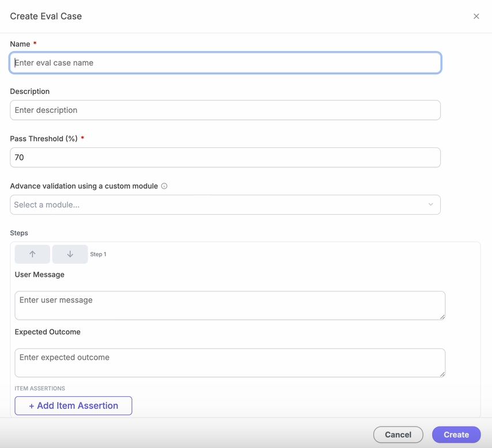The image size is (492, 448).
Task: Click the User Message text area
Action: (230, 306)
